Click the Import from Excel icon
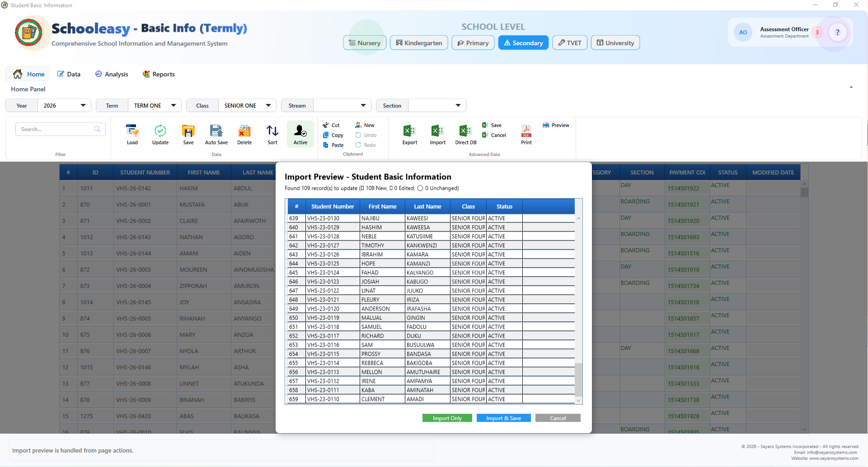868x467 pixels. (x=437, y=134)
